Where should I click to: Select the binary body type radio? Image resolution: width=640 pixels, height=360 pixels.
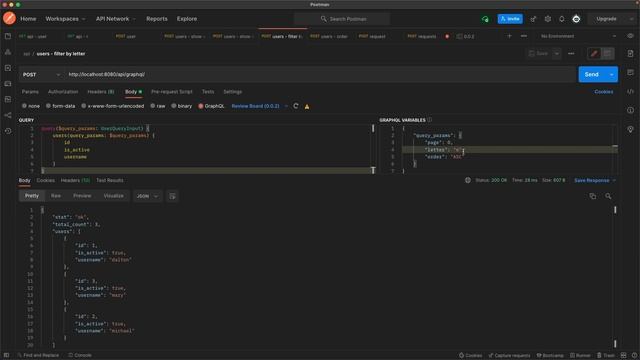pyautogui.click(x=173, y=106)
